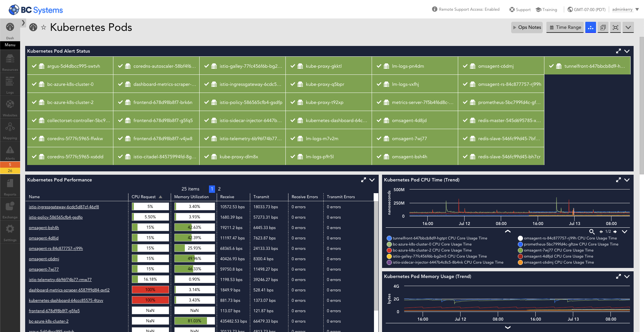Open Pod Alert Status widget options chevron
This screenshot has height=332, width=644.
[x=627, y=51]
